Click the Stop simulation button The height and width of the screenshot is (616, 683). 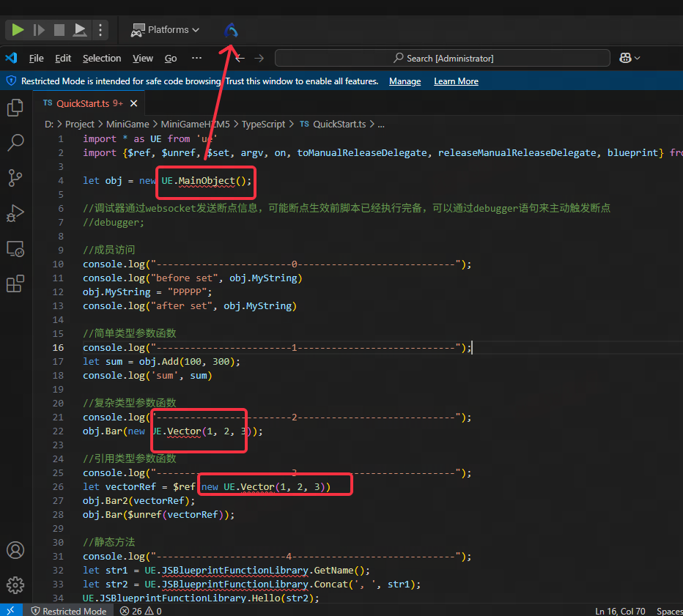59,30
